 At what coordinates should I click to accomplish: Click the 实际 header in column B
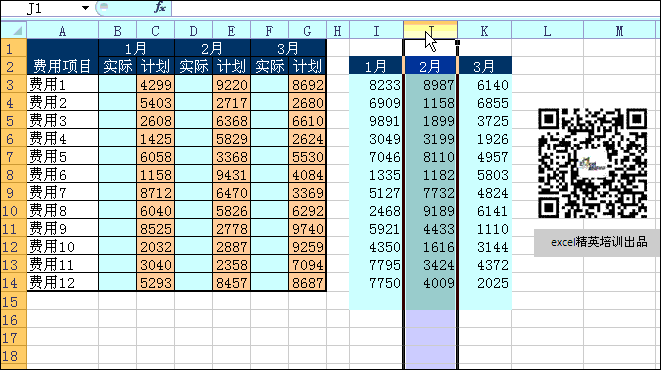[x=117, y=66]
